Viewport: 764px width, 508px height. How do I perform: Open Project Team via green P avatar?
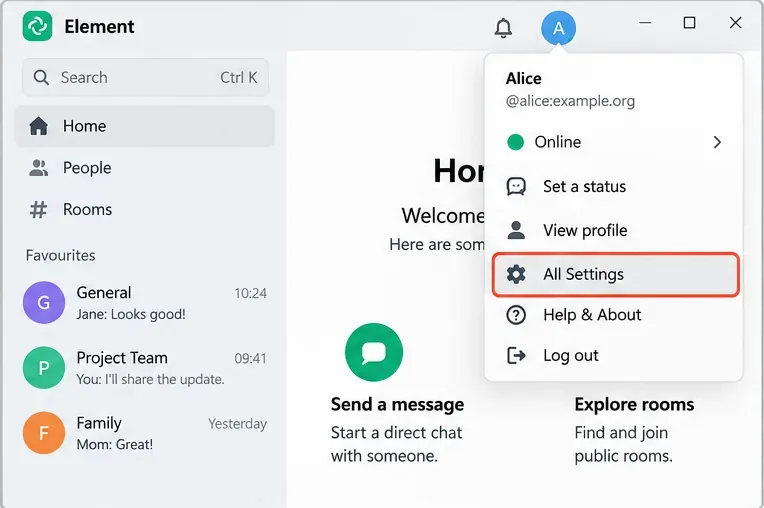pos(44,368)
